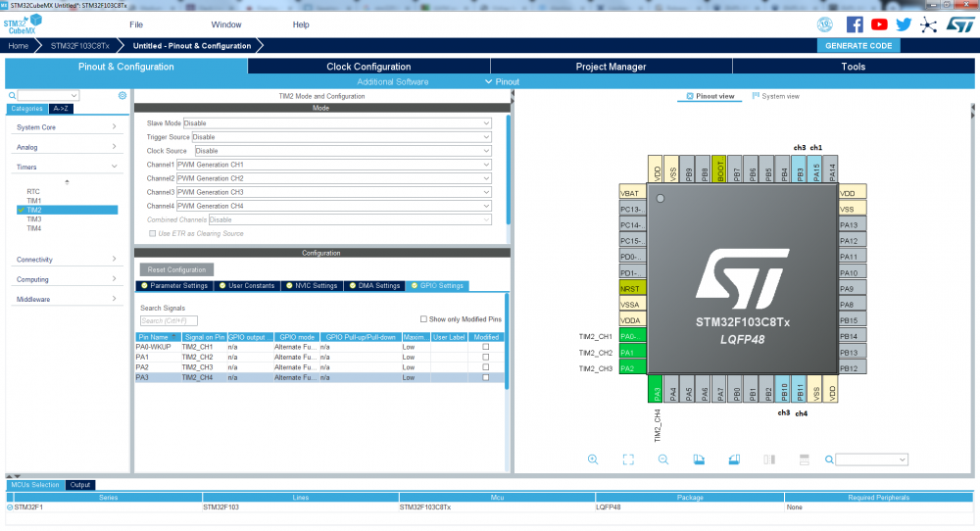
Task: Toggle the Modified checkbox for PA2 row
Action: (485, 367)
